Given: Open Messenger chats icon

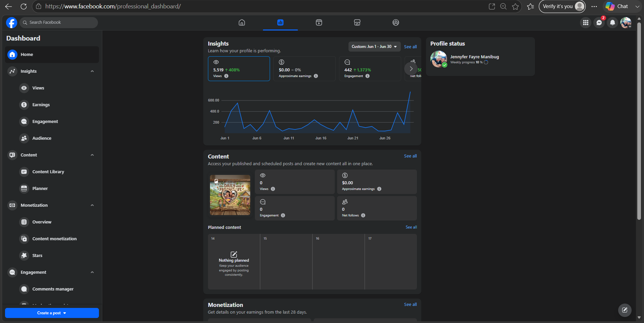Looking at the screenshot, I should [x=599, y=22].
